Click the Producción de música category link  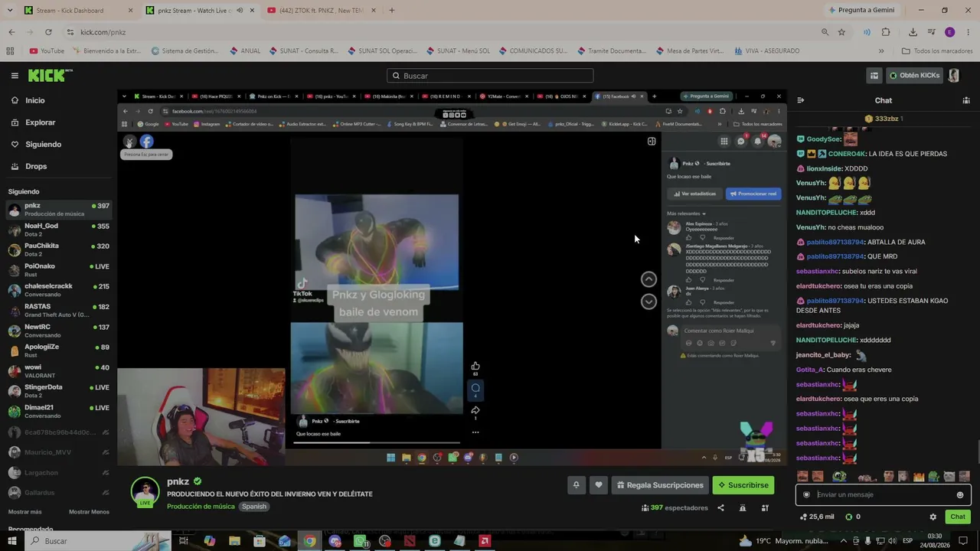pyautogui.click(x=201, y=507)
